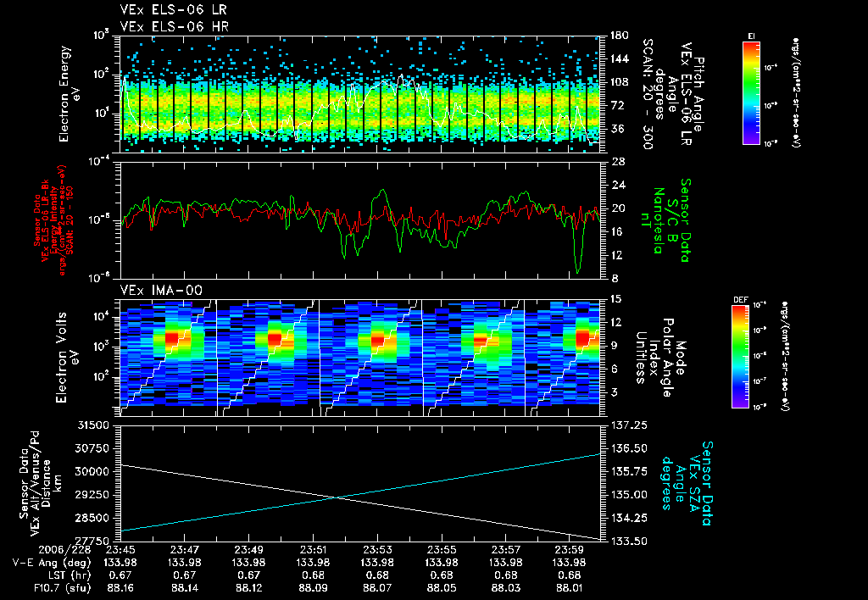
Task: Select the F10.7 value 88.16
Action: click(120, 588)
